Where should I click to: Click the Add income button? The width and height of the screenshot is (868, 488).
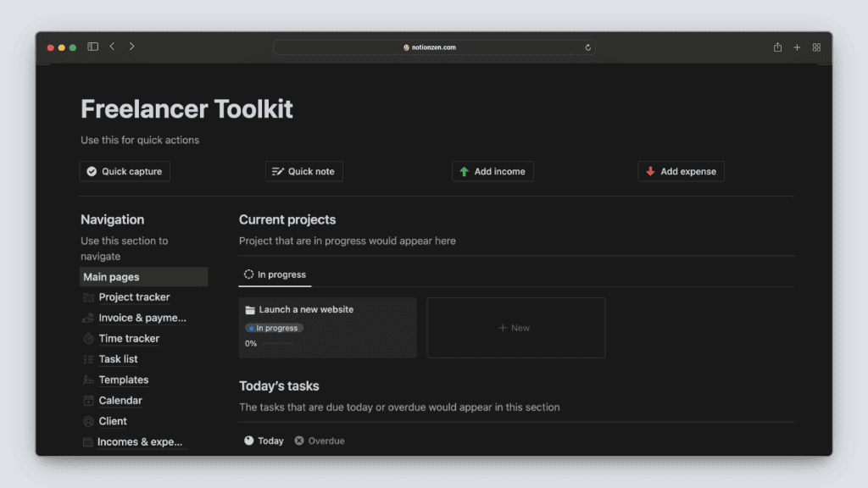[x=492, y=171]
